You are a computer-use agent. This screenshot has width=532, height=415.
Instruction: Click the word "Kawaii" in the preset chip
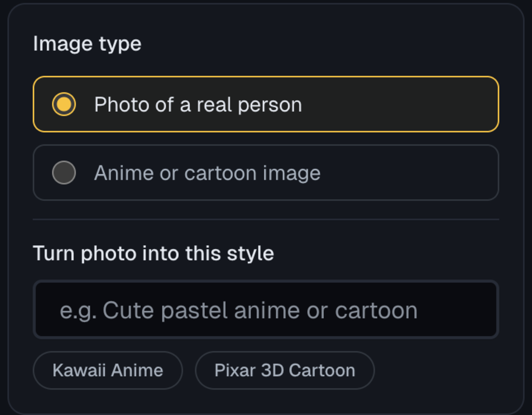(x=79, y=370)
